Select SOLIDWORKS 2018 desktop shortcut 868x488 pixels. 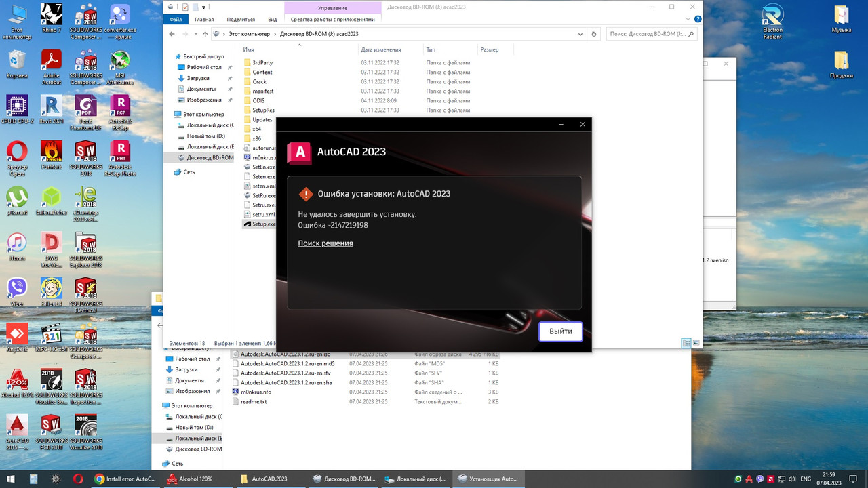pos(85,159)
